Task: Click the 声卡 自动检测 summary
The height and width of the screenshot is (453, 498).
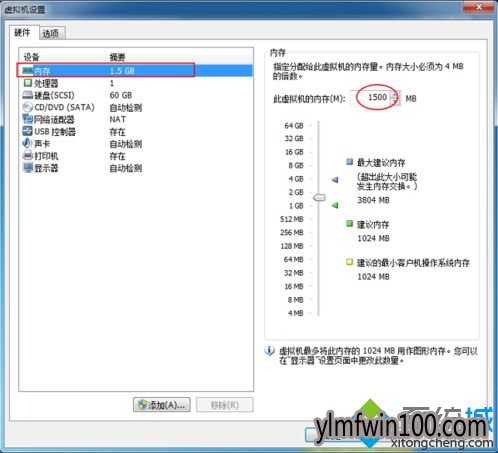Action: point(126,144)
